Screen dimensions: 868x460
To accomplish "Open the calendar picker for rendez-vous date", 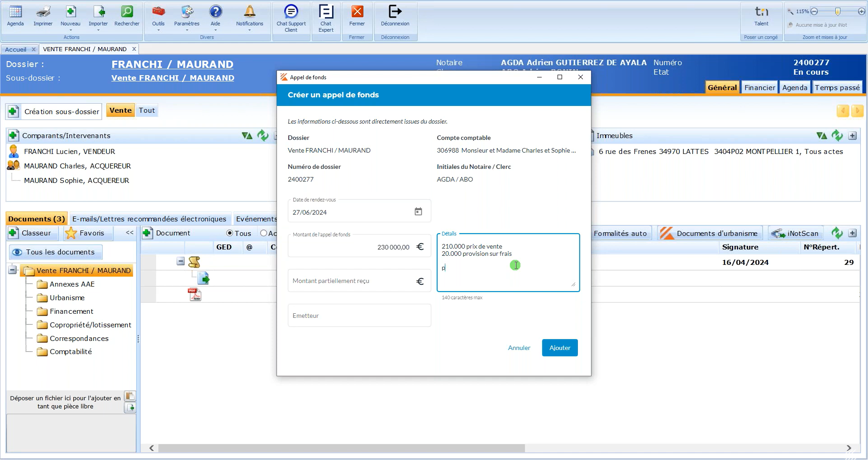I will click(418, 212).
